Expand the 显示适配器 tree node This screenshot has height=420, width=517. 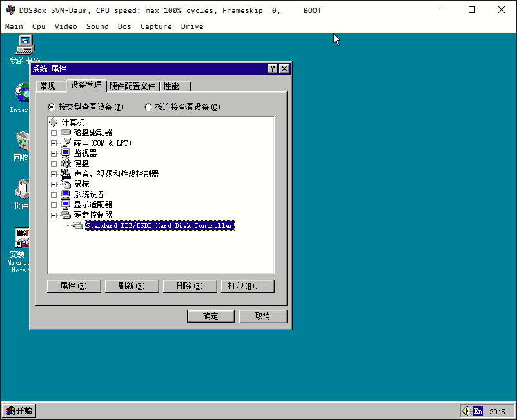click(x=54, y=205)
